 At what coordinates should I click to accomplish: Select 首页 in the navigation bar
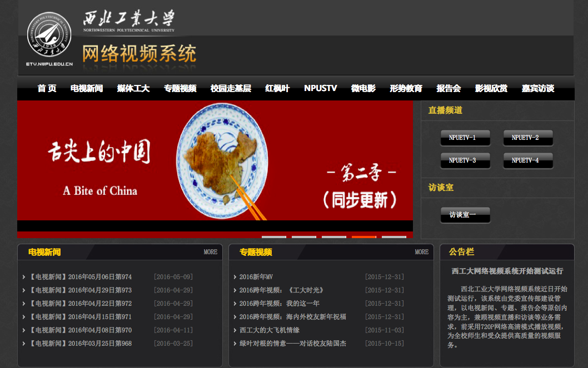47,88
